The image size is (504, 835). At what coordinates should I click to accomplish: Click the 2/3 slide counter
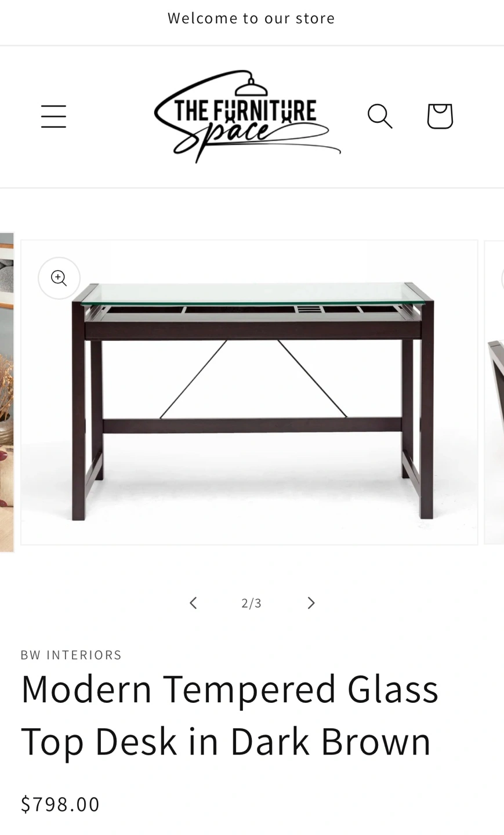click(x=252, y=603)
